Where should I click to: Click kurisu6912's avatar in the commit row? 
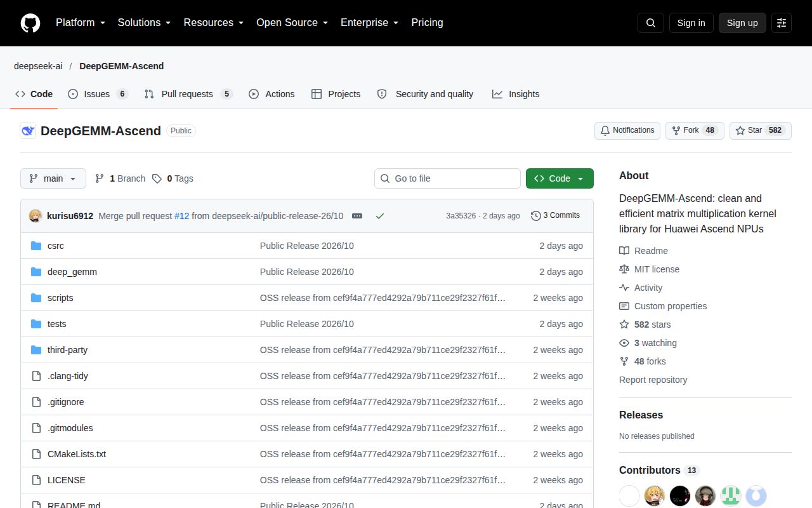click(36, 216)
